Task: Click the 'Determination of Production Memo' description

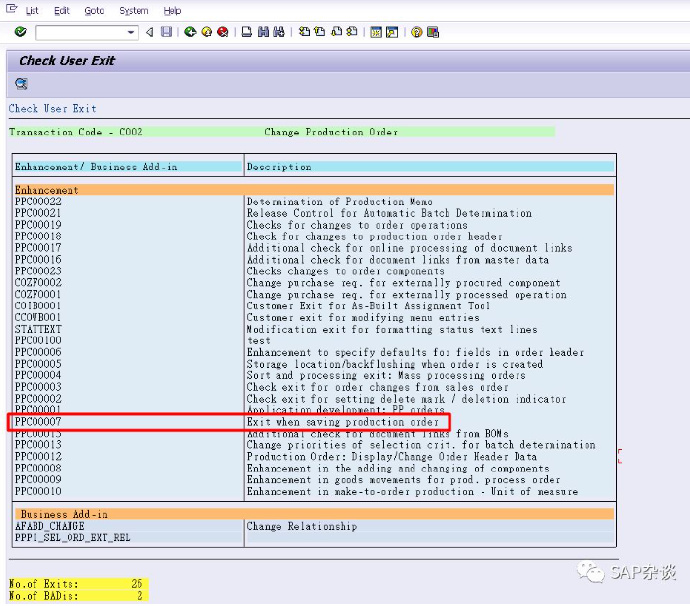Action: (340, 202)
